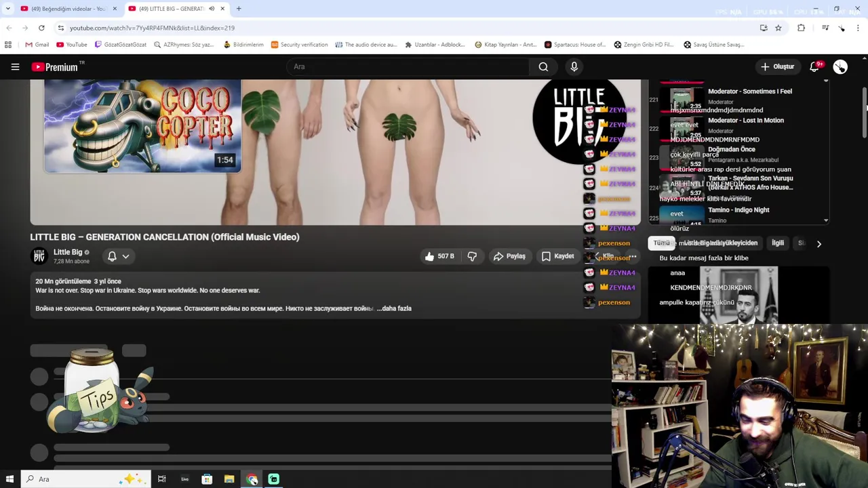Open the Chrome apps grid shortcut
The width and height of the screenshot is (868, 488).
tap(8, 45)
